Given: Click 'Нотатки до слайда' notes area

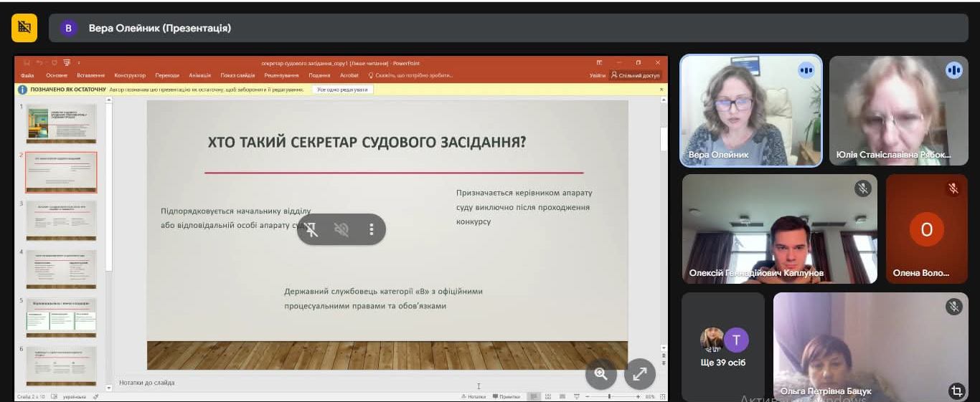Looking at the screenshot, I should click(x=147, y=383).
